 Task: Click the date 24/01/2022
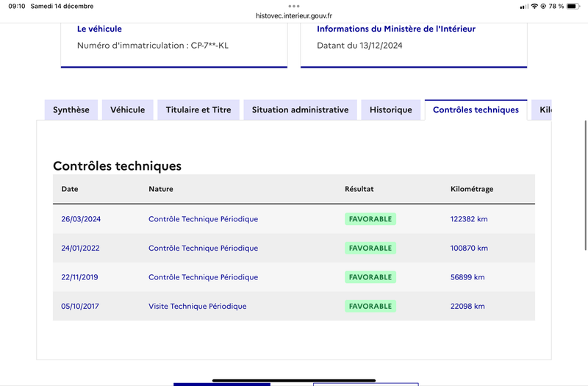[80, 248]
